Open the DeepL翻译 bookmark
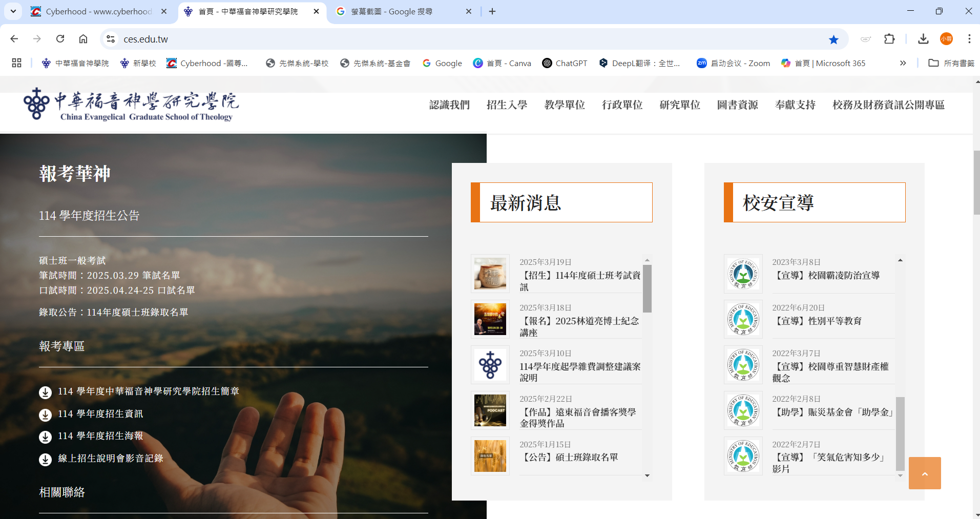 coord(640,63)
